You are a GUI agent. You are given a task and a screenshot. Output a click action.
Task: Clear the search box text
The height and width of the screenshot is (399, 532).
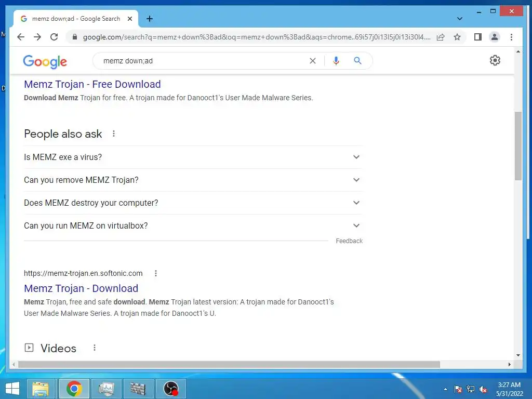pos(312,61)
